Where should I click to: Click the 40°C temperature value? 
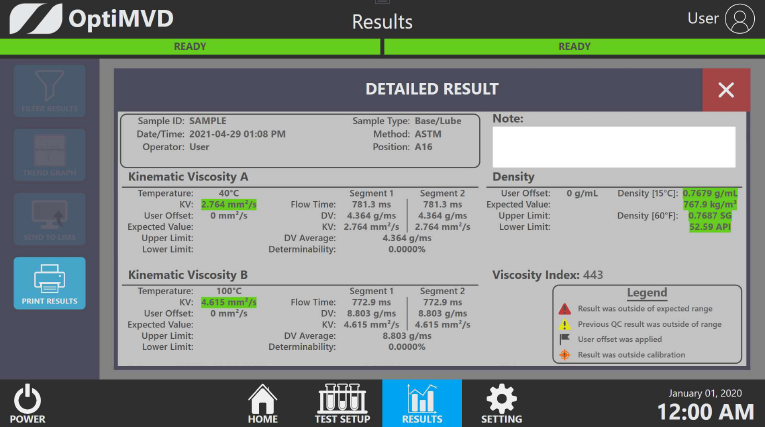click(229, 193)
